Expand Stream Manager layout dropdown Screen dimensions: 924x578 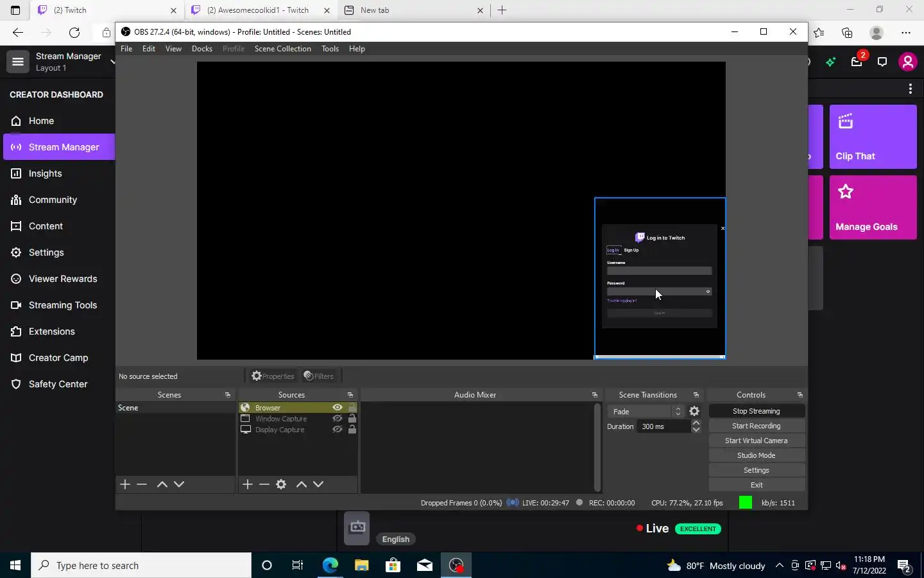(112, 62)
